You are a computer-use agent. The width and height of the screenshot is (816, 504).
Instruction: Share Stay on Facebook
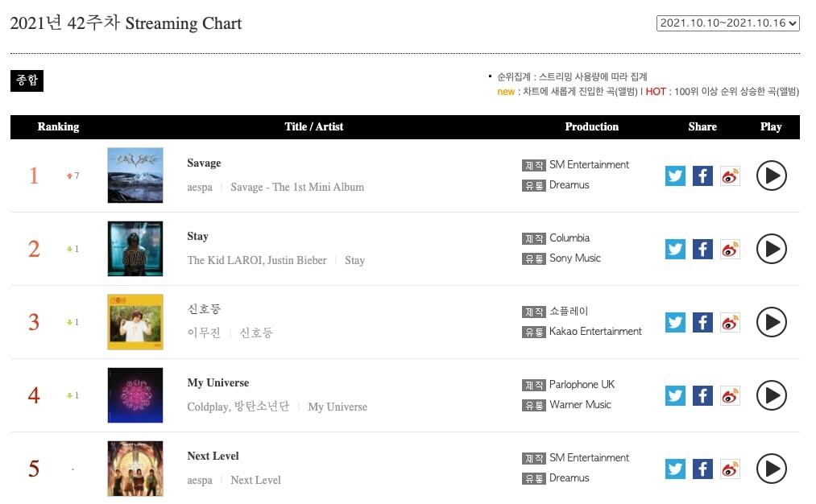click(x=702, y=249)
